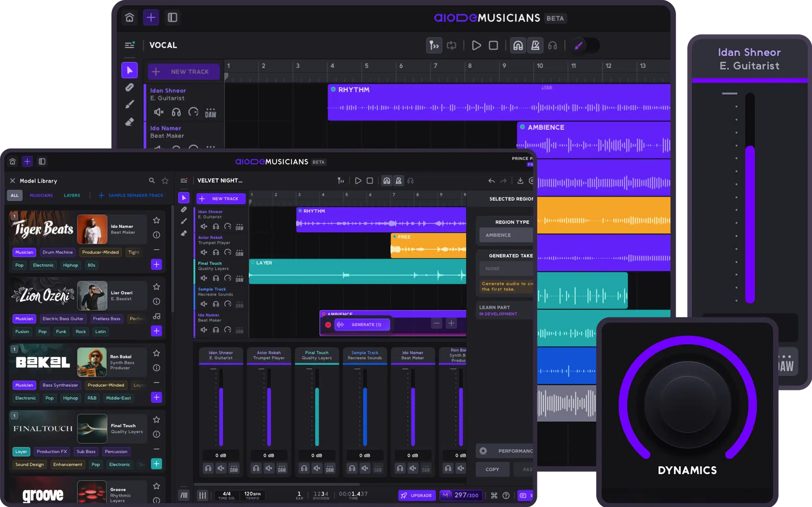Show info for Lior Ozeri bassist
The image size is (812, 507).
point(156,301)
